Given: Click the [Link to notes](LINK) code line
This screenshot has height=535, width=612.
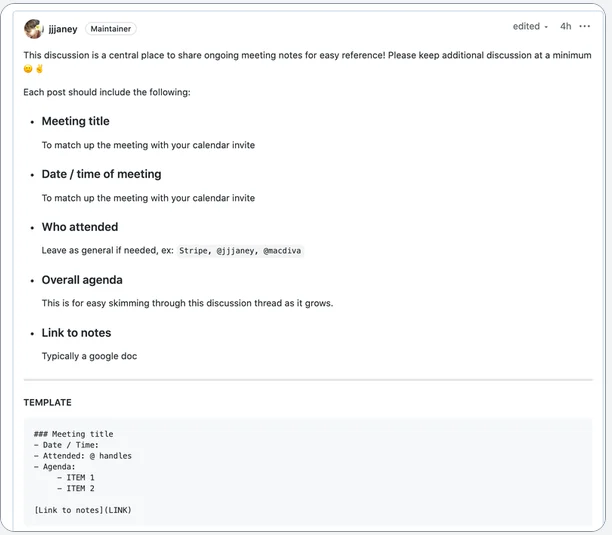Looking at the screenshot, I should (83, 510).
